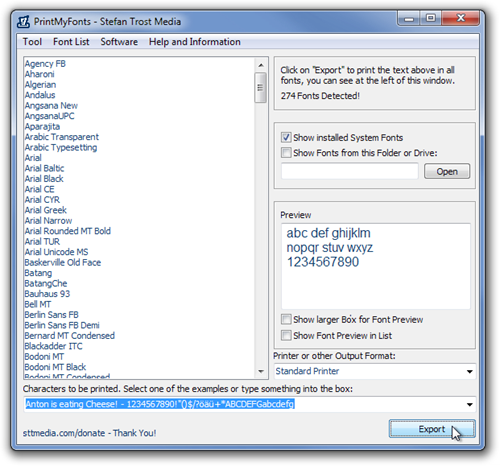500x466 pixels.
Task: Select the Berlin Sans FB entry
Action: (x=51, y=315)
